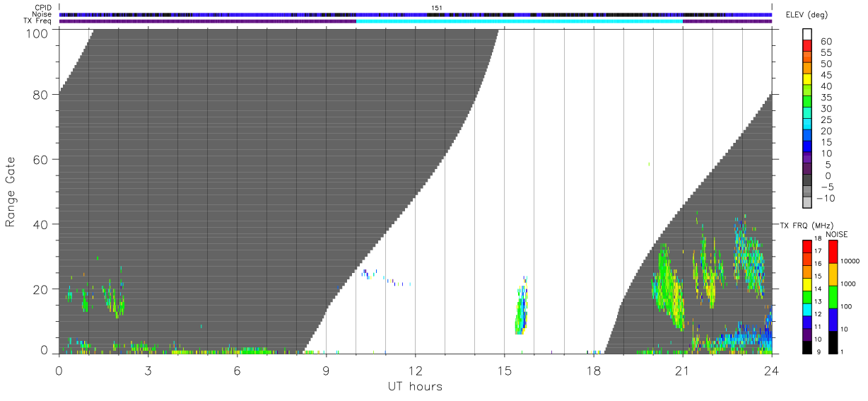The image size is (868, 401).
Task: Click the ELEV (deg) colorbar title
Action: coord(807,15)
